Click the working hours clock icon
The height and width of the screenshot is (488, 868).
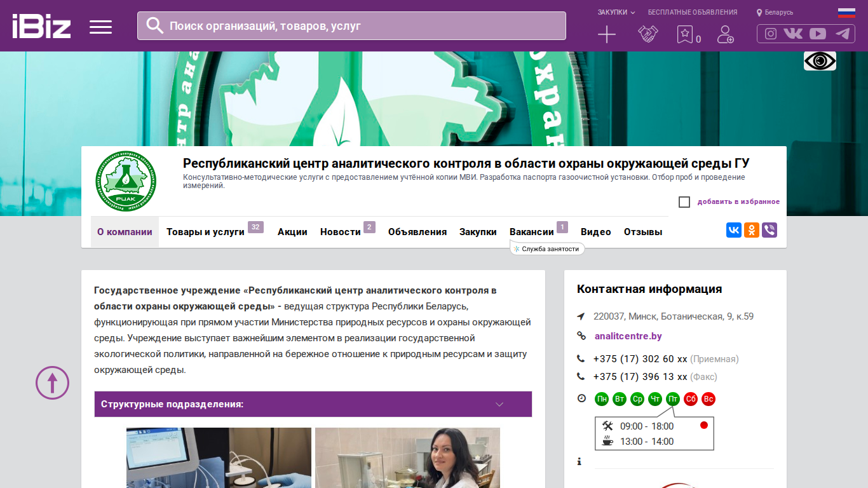pyautogui.click(x=581, y=398)
